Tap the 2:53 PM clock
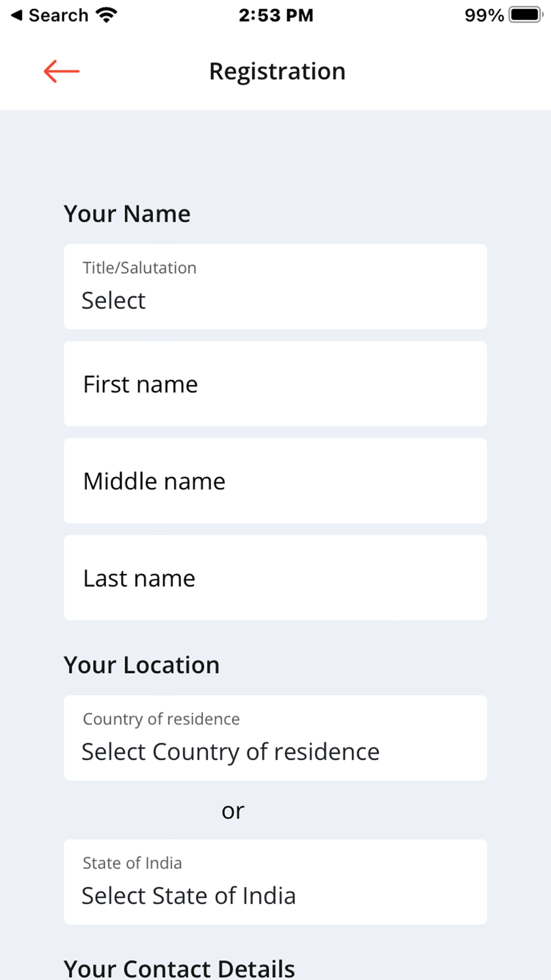 pyautogui.click(x=275, y=15)
